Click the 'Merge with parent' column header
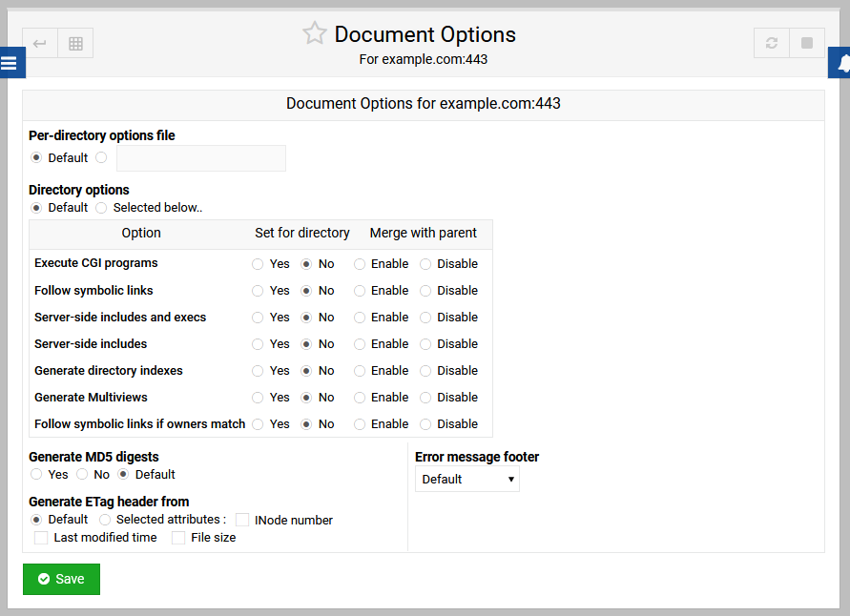 [424, 233]
